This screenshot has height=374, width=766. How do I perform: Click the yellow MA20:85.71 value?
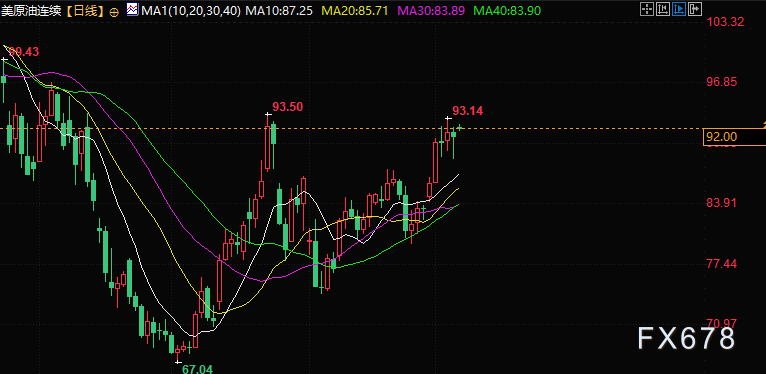355,10
